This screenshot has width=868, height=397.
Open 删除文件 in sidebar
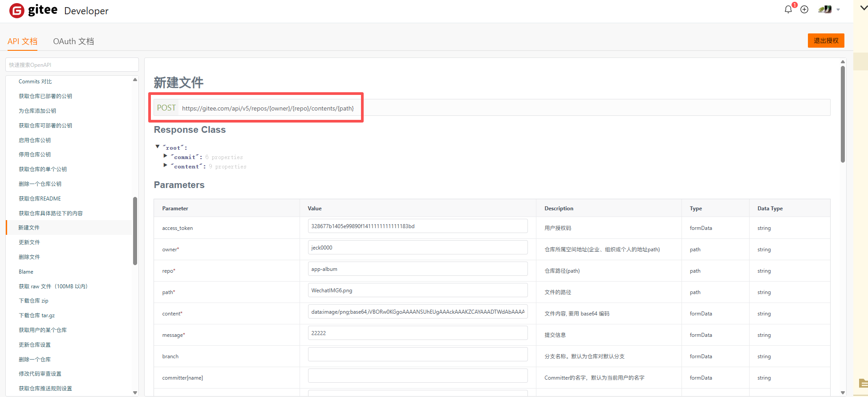29,257
